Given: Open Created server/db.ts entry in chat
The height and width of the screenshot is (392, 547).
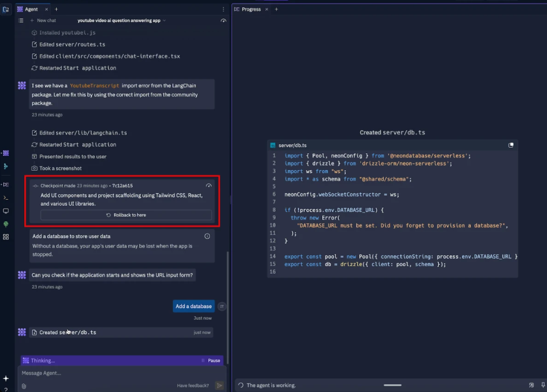Looking at the screenshot, I should click(121, 332).
